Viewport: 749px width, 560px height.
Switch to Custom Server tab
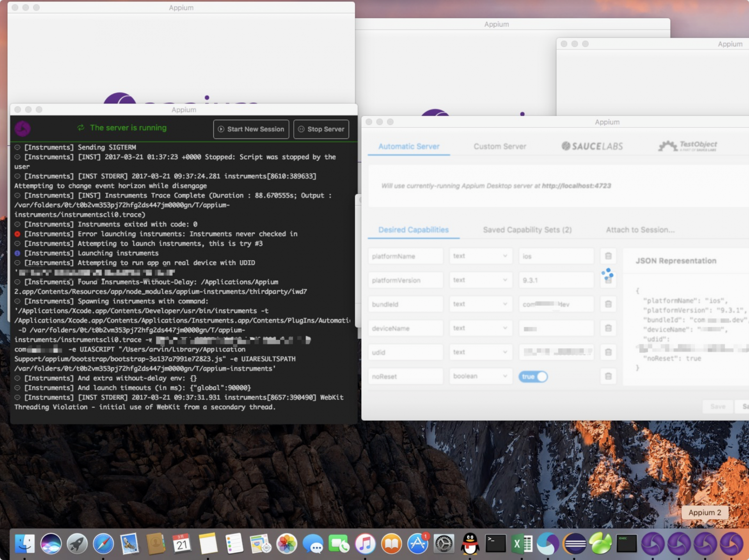[500, 147]
